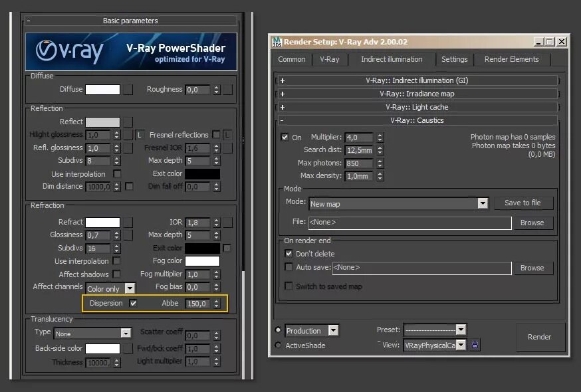Click the Abbe value field
This screenshot has width=581, height=392.
(197, 304)
